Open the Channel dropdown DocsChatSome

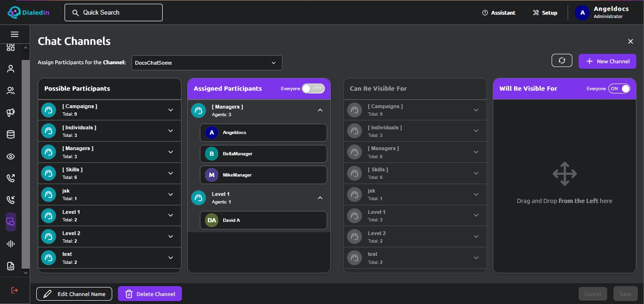pyautogui.click(x=206, y=63)
